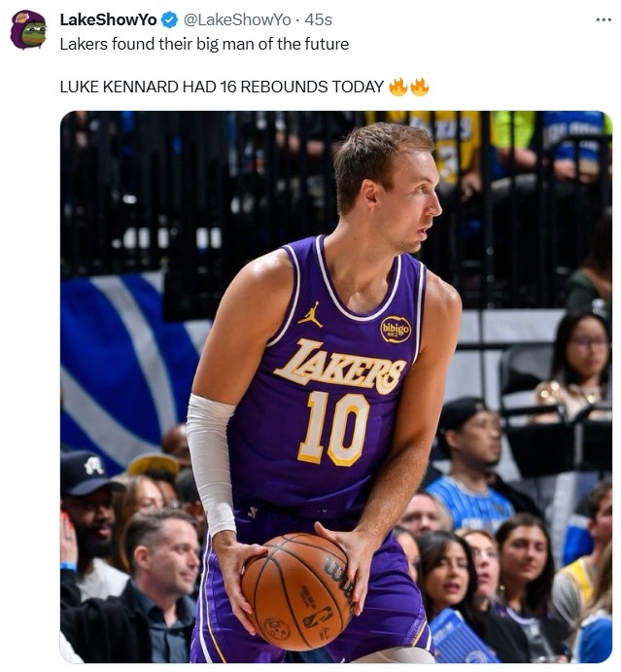The height and width of the screenshot is (672, 621).
Task: Open the @LakeShowYo handle link
Action: coord(235,19)
